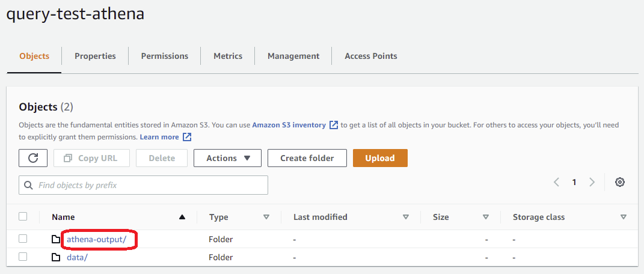Go to previous page arrow

point(556,182)
